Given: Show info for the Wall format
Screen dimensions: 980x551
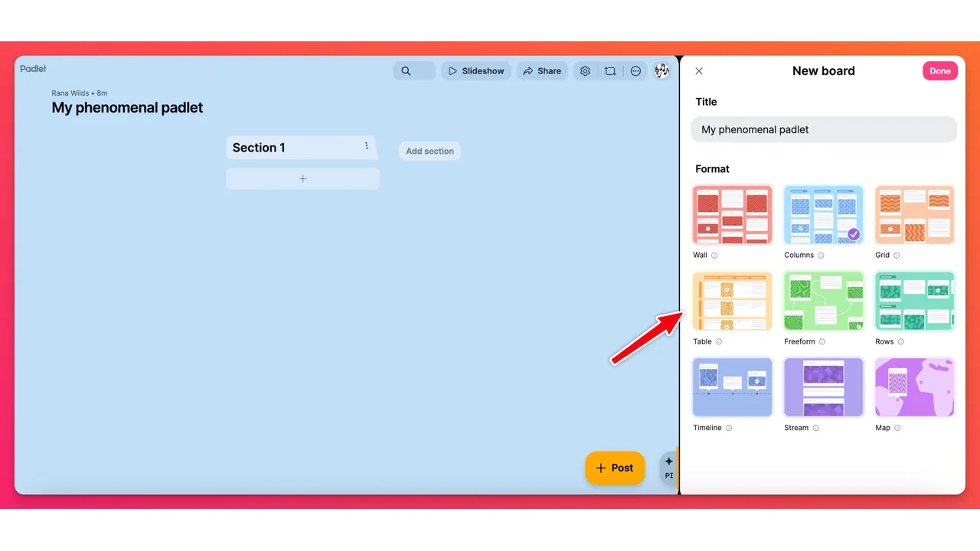Looking at the screenshot, I should (x=714, y=256).
